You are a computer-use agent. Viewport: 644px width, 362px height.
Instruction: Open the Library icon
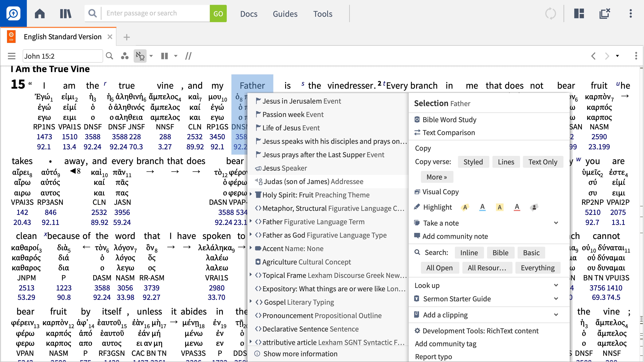(x=66, y=13)
